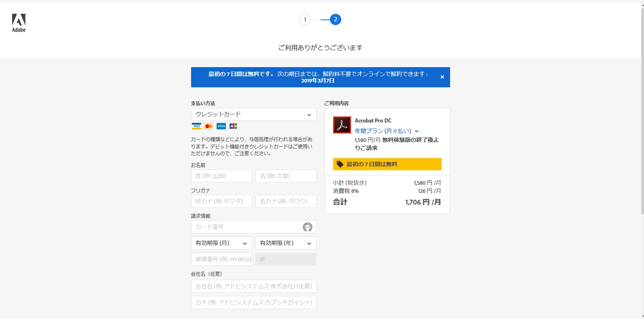Screen dimensions: 644x319
Task: Click the 2019年3月7日 date in banner
Action: (318, 80)
